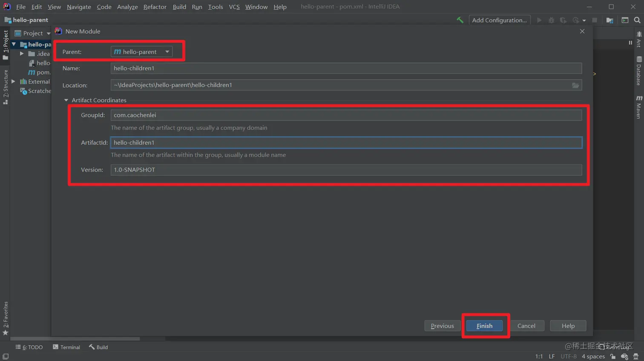Open the Terminal tool window
This screenshot has height=361, width=644.
66,347
